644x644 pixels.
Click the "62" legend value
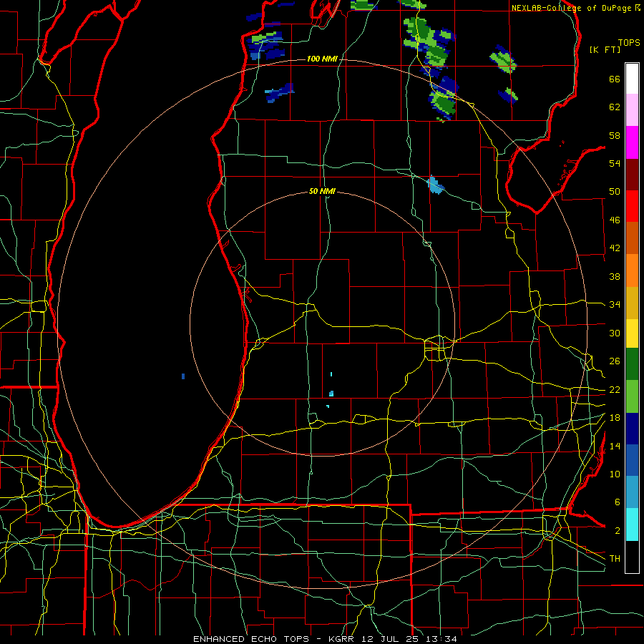(x=615, y=107)
